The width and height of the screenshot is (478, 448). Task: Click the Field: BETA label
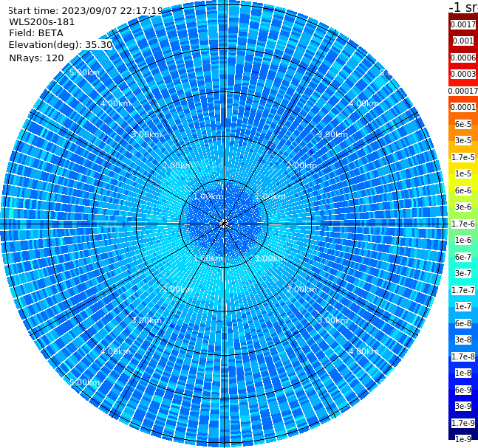[x=36, y=33]
